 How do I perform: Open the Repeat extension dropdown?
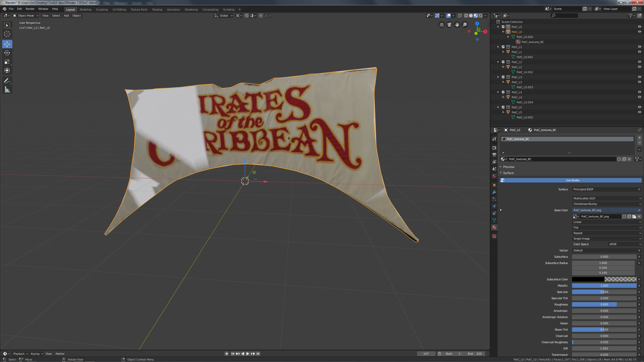coord(607,233)
